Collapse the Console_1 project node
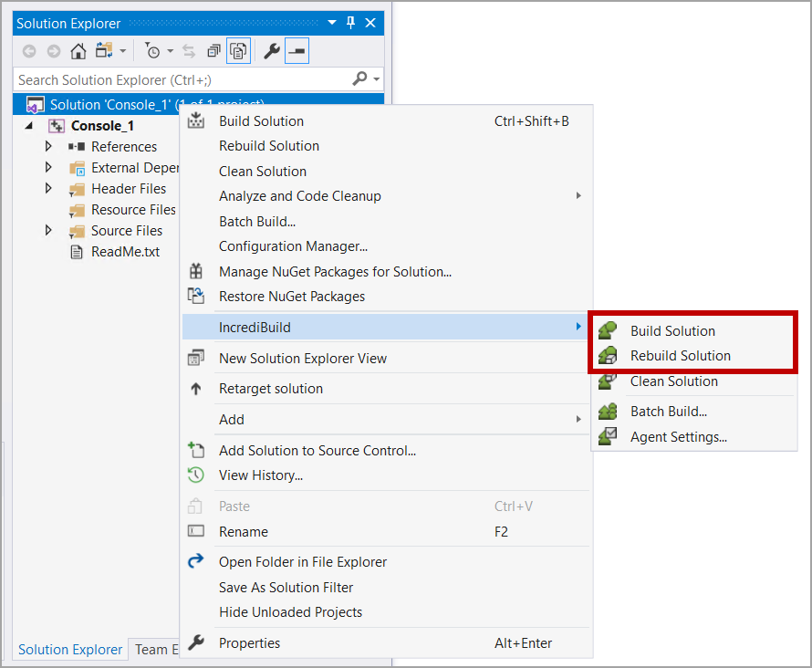The height and width of the screenshot is (668, 812). (x=28, y=126)
